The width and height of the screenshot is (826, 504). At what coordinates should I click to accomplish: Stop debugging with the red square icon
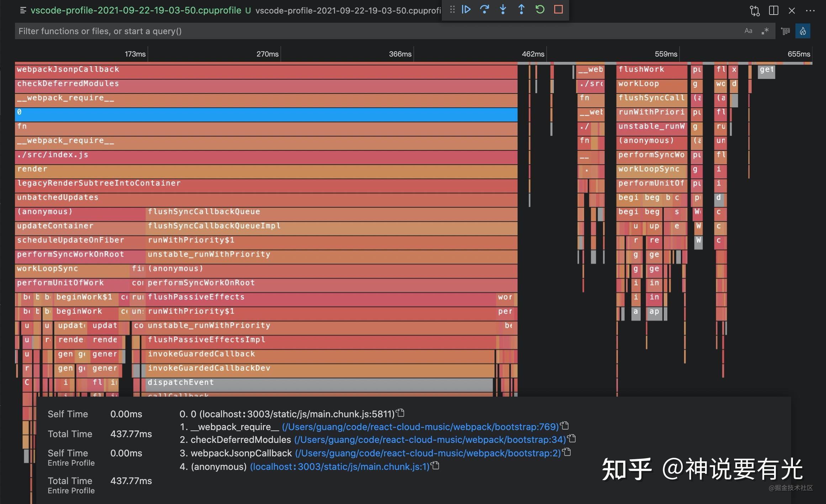pyautogui.click(x=559, y=10)
